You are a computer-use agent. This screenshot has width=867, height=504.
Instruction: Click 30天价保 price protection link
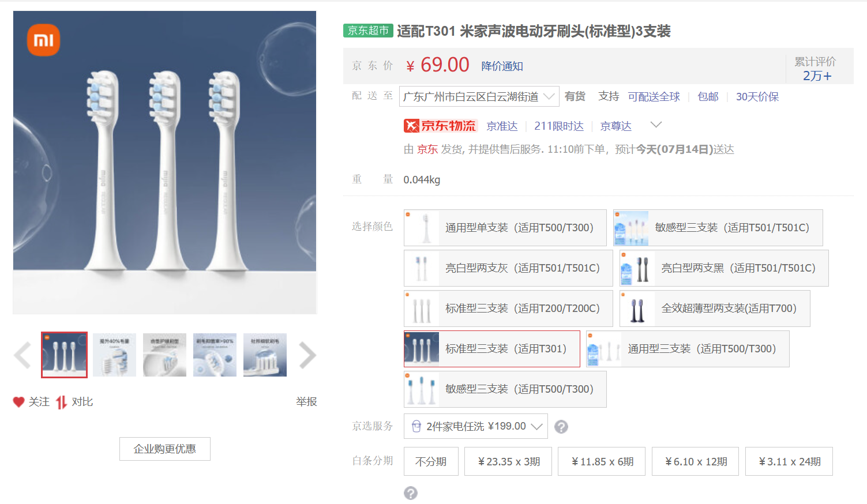point(757,97)
